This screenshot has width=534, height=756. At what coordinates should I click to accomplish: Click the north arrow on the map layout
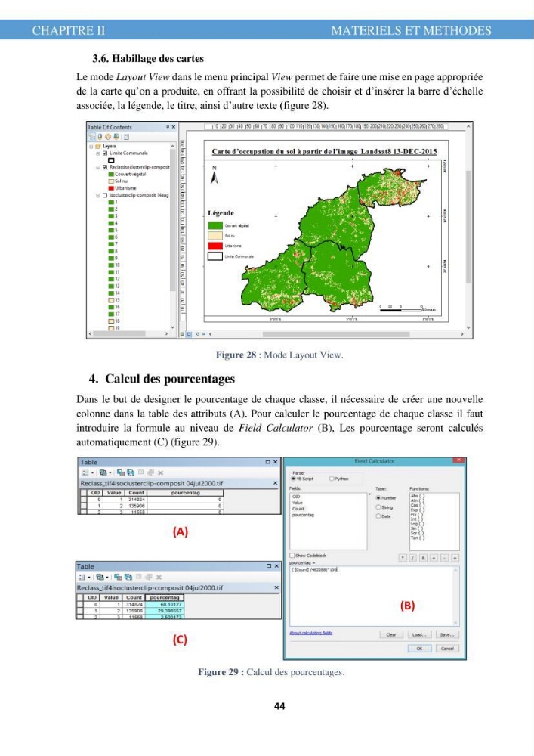click(215, 175)
